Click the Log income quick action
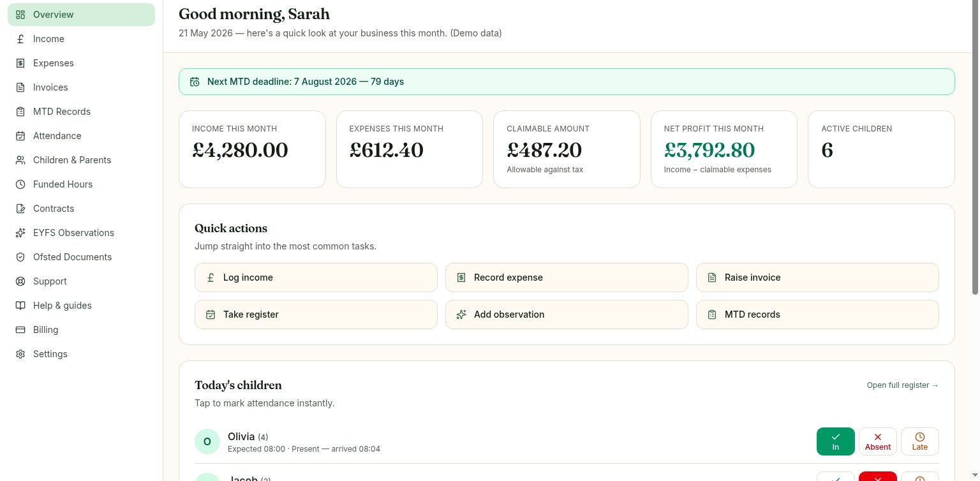 [316, 277]
